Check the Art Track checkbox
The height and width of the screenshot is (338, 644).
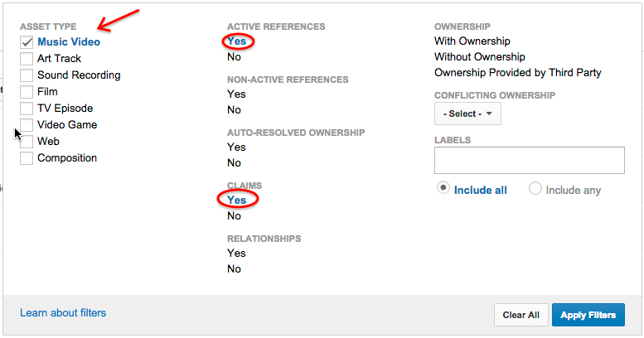27,59
